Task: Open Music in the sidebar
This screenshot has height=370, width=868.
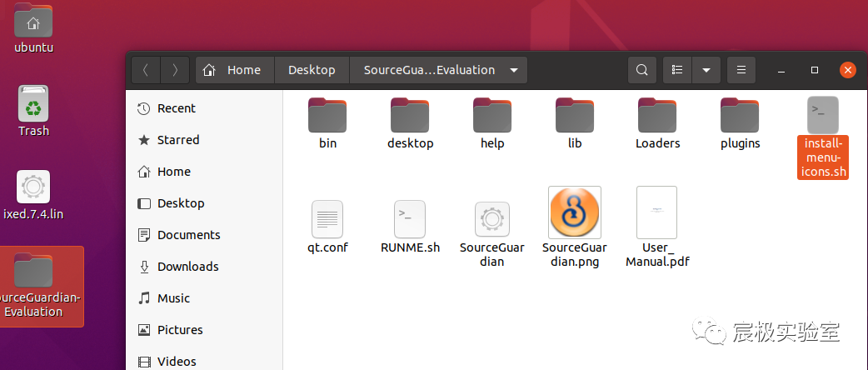Action: tap(204, 298)
